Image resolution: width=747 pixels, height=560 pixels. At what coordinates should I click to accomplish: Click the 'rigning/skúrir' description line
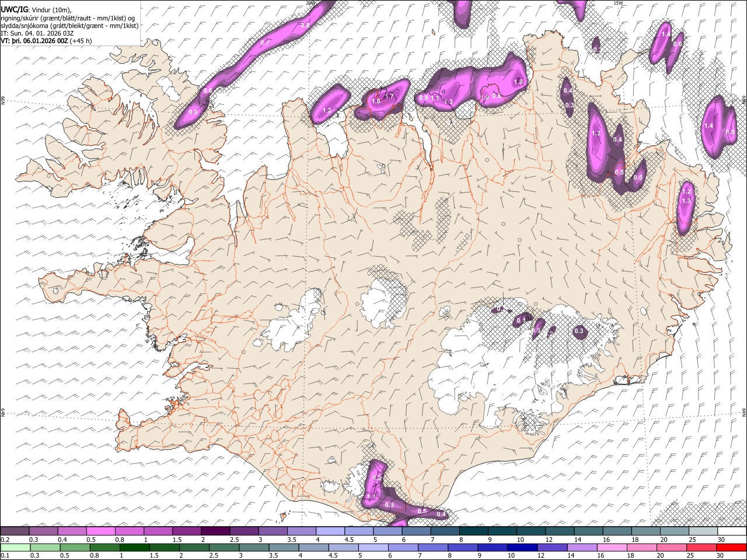pyautogui.click(x=68, y=18)
